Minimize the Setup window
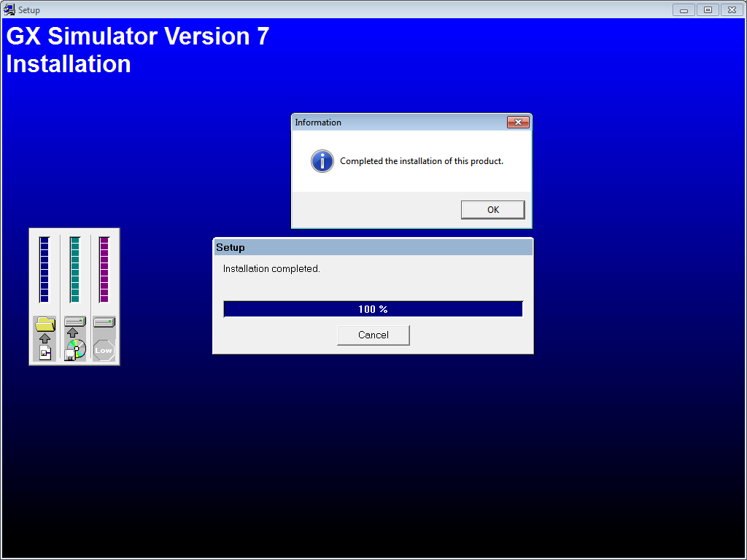This screenshot has height=560, width=747. tap(684, 9)
